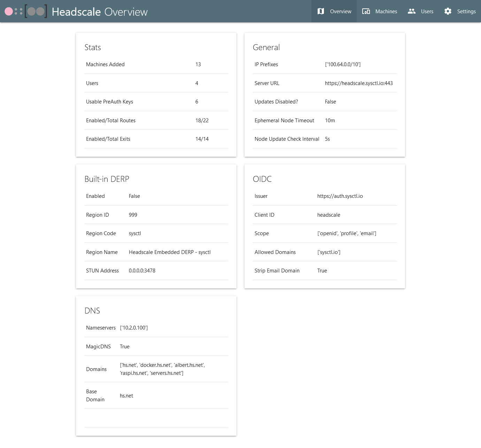This screenshot has height=448, width=481.
Task: Select the Overview tab label
Action: point(341,11)
